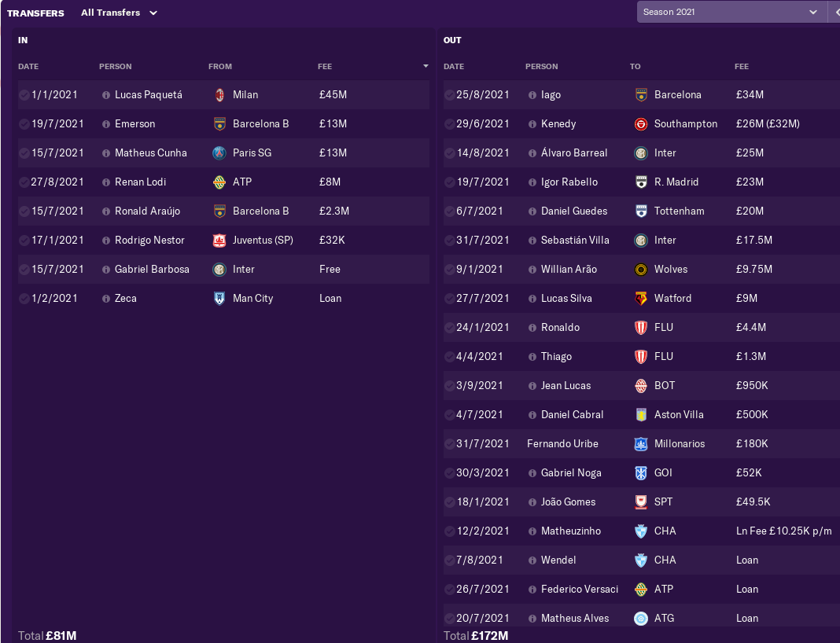Click the collapse arrow beside season selector
840x643 pixels.
(836, 12)
